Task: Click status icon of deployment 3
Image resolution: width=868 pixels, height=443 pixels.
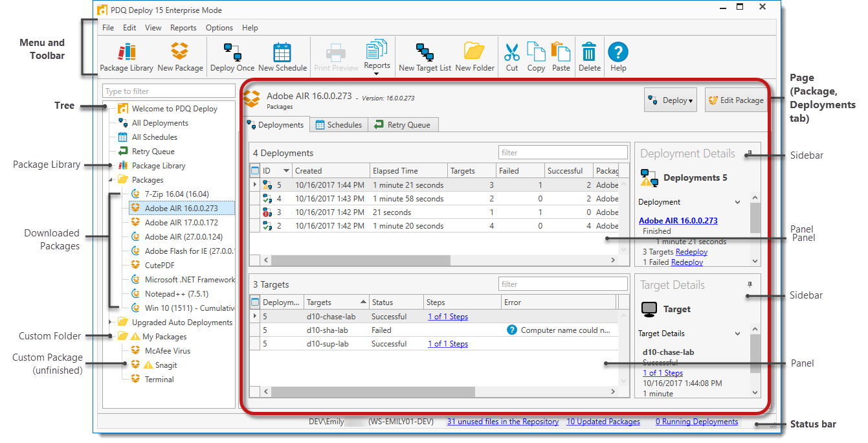Action: 268,212
